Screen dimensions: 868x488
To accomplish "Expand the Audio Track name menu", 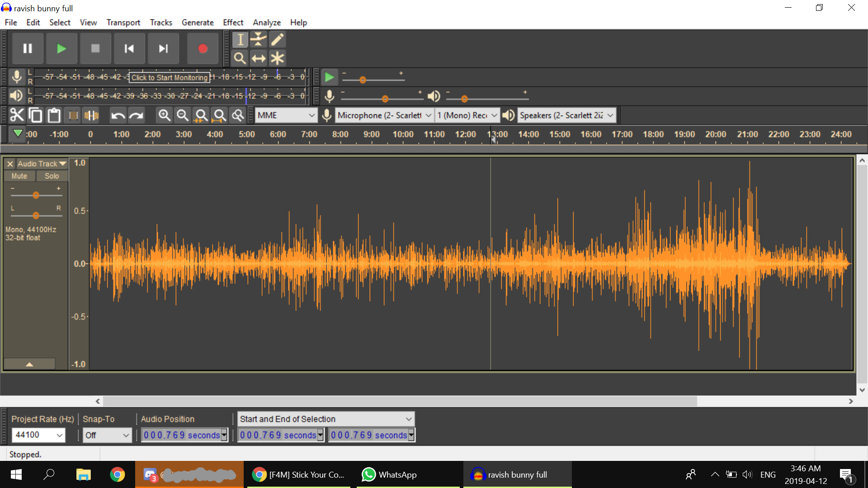I will pos(42,164).
